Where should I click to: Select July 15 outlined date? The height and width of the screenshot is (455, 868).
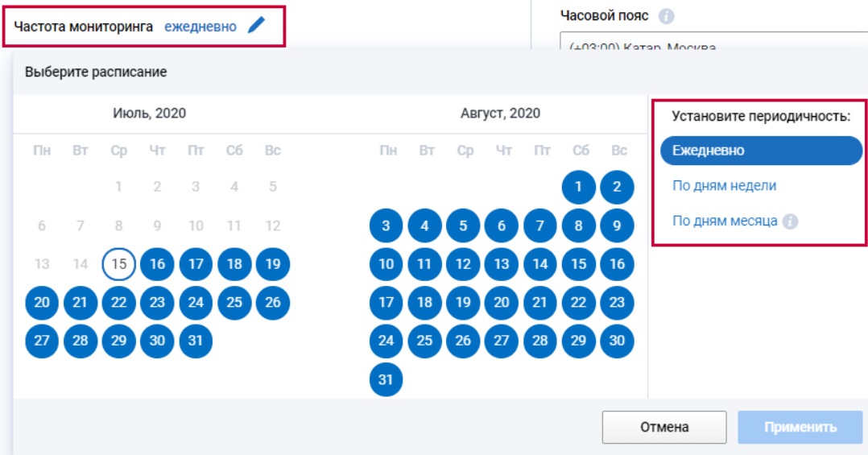coord(119,264)
